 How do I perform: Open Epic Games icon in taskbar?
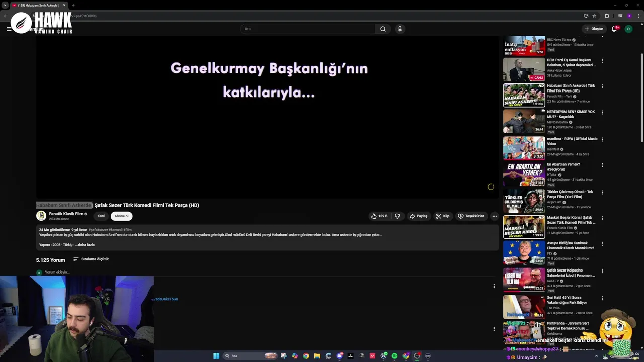(350, 356)
